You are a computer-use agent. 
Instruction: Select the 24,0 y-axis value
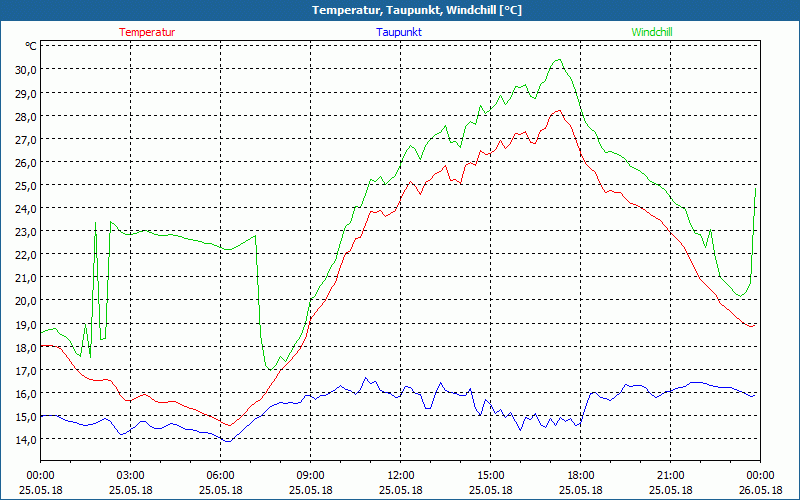[26, 208]
